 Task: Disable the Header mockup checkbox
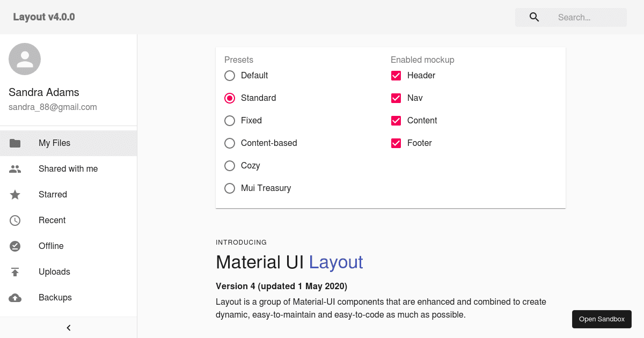coord(396,76)
